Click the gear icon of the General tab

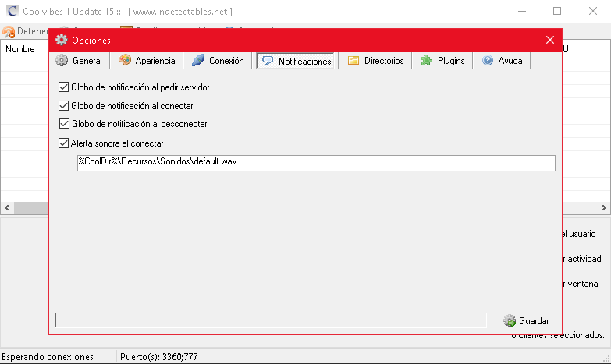tap(62, 61)
